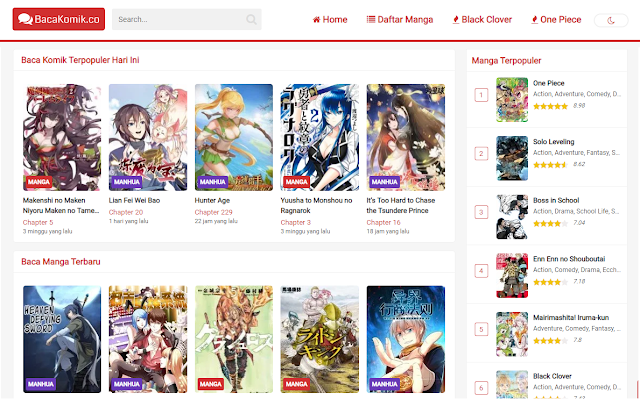Click Solo Leveling sidebar cover

512,158
